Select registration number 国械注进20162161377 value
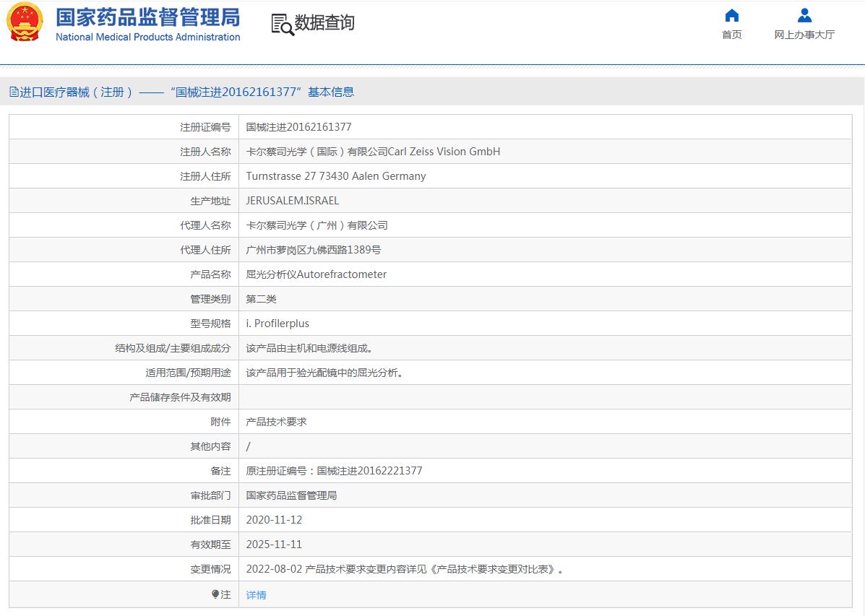The height and width of the screenshot is (616, 865). (x=298, y=127)
